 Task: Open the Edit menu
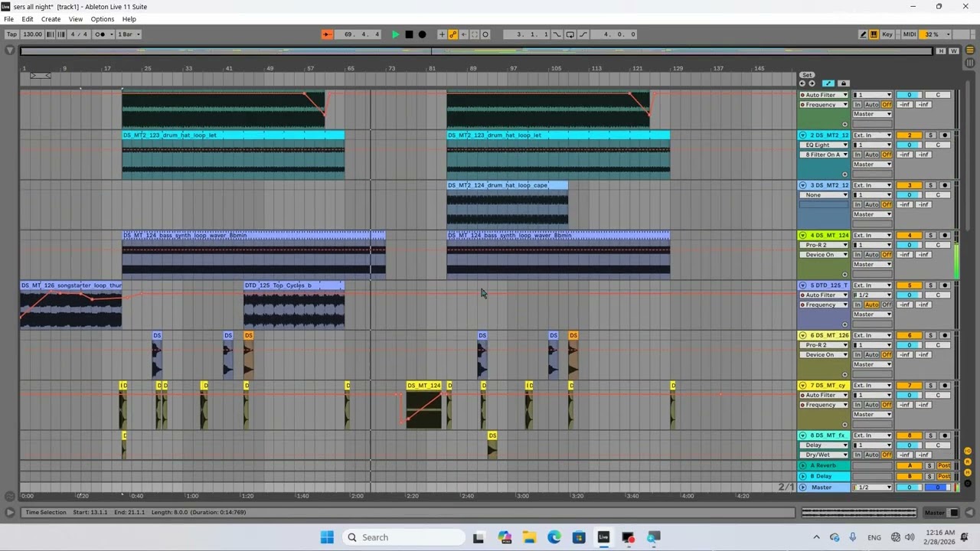click(x=28, y=19)
